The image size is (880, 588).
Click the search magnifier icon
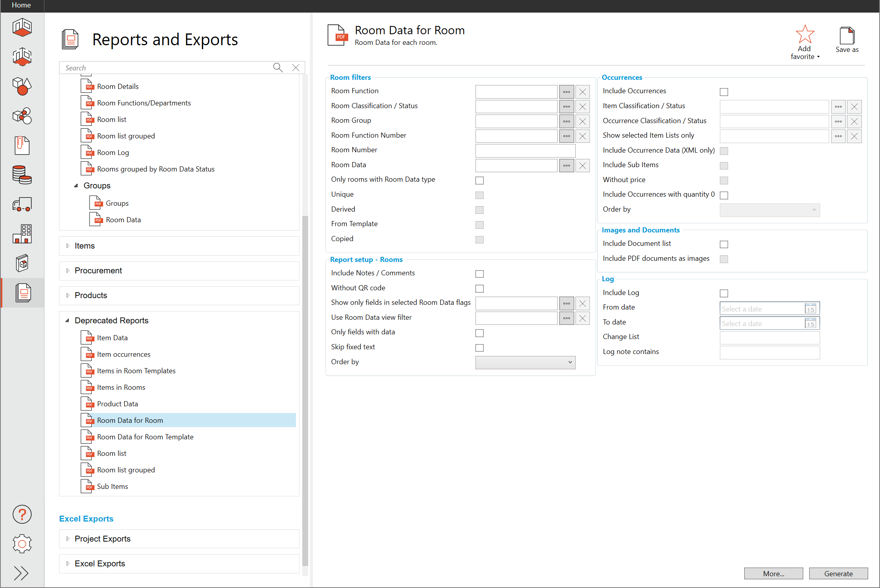[278, 68]
